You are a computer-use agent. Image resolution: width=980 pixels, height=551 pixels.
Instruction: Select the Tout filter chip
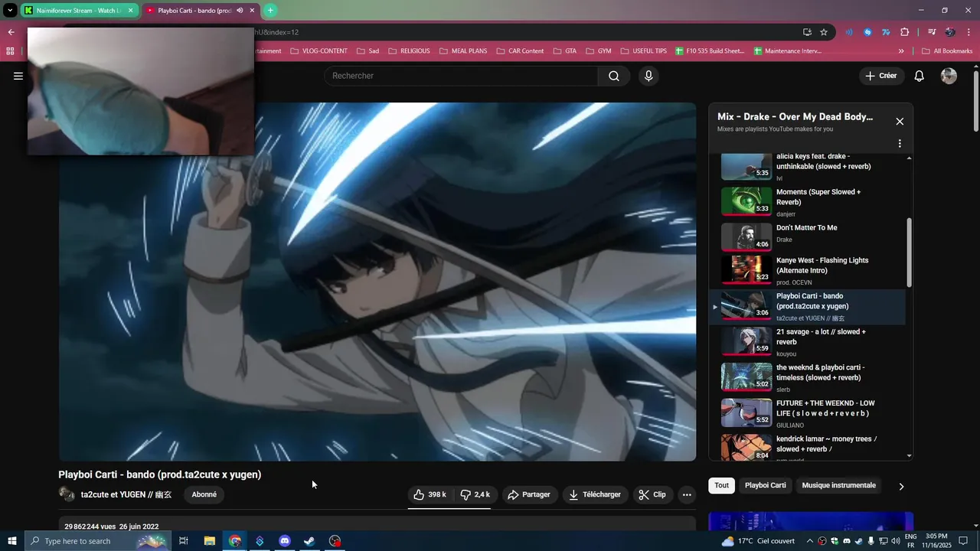point(721,485)
